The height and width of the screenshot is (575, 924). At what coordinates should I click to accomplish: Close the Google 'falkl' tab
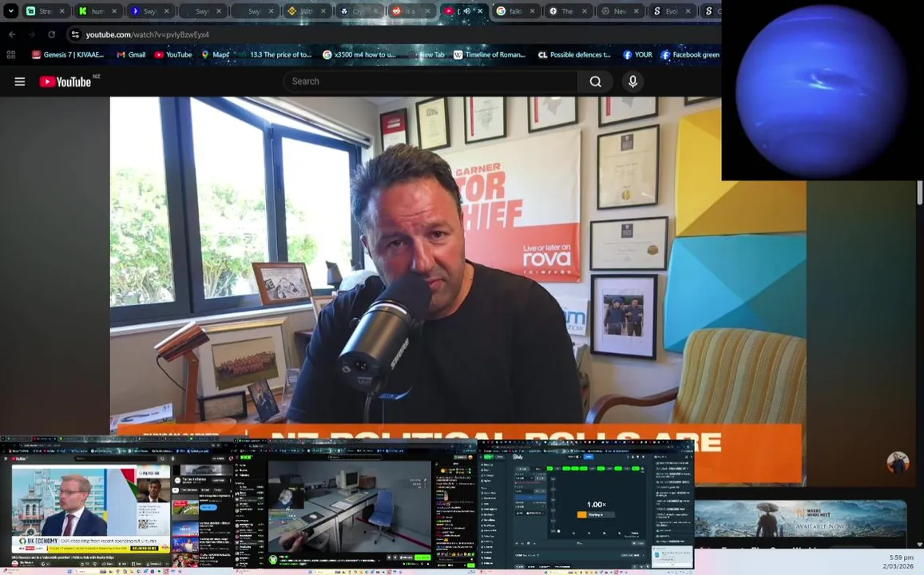click(x=532, y=10)
